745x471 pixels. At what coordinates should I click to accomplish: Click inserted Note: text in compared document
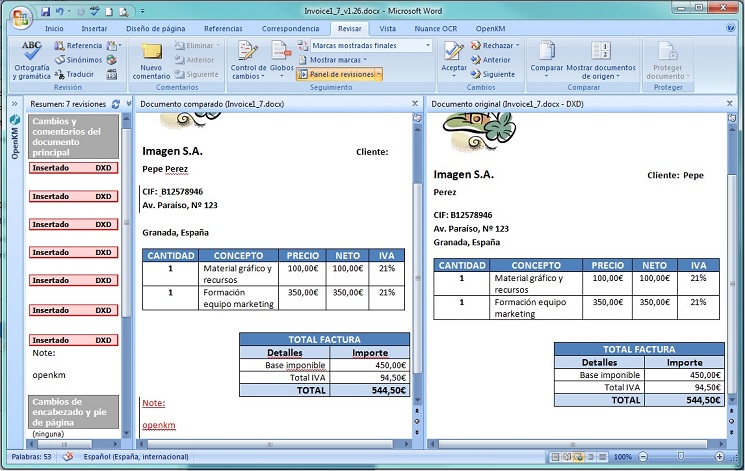(153, 403)
